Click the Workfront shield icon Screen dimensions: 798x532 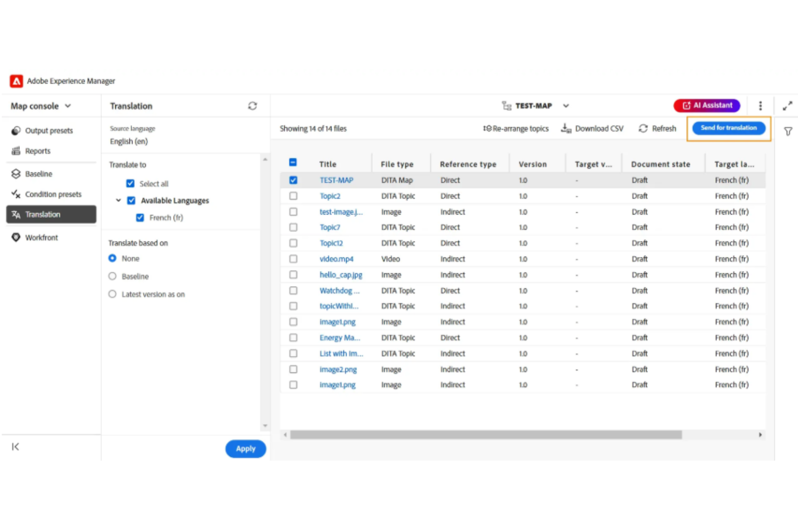point(16,237)
